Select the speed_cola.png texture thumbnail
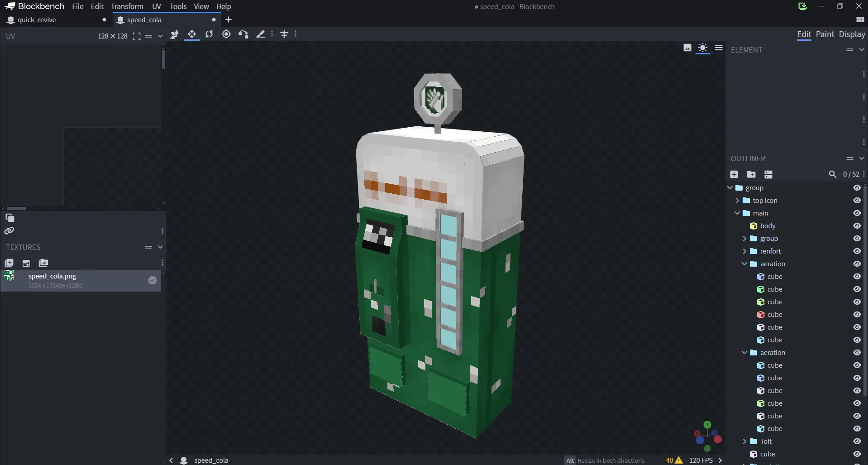868x465 pixels. point(9,275)
